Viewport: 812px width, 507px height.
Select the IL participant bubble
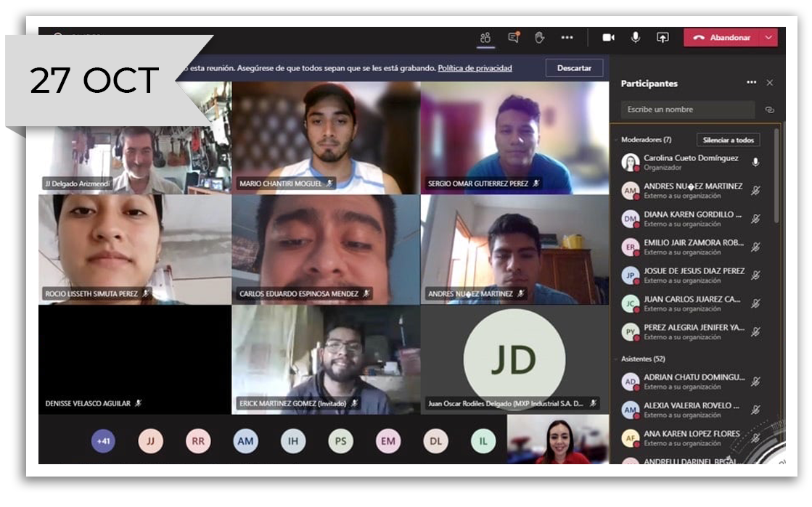tap(483, 441)
